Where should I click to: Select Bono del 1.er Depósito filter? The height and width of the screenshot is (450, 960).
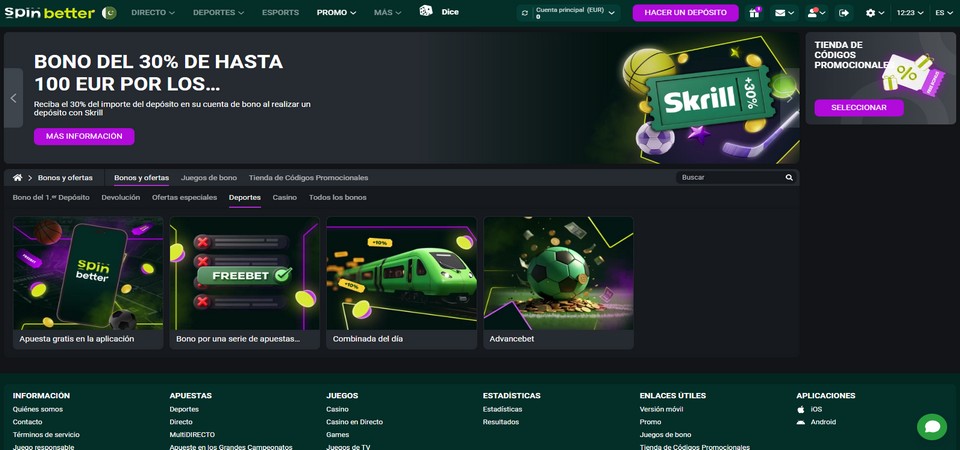coord(51,197)
